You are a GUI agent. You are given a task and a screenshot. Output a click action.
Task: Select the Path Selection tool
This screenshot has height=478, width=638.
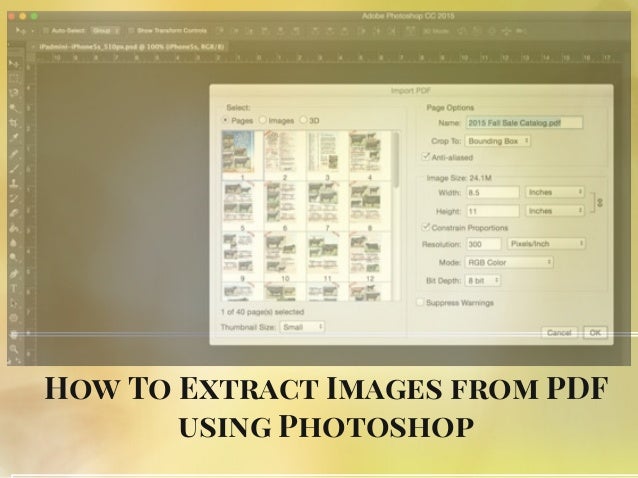14,303
